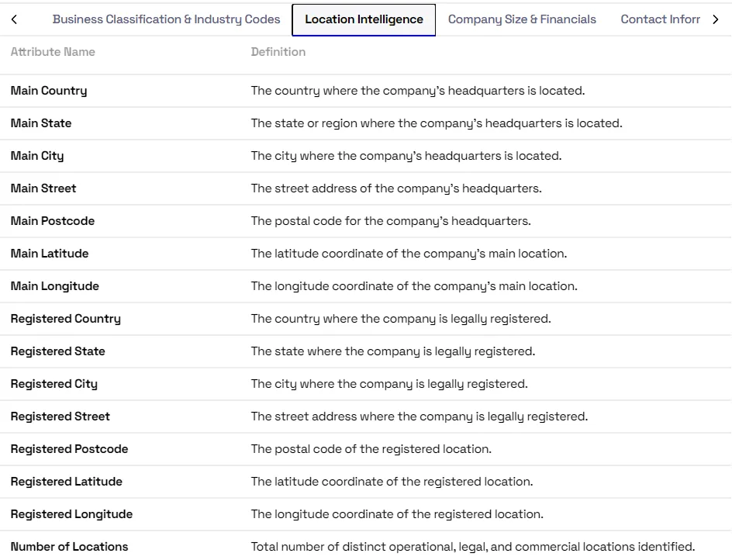Click the Main Street row
732x560 pixels.
tap(366, 188)
